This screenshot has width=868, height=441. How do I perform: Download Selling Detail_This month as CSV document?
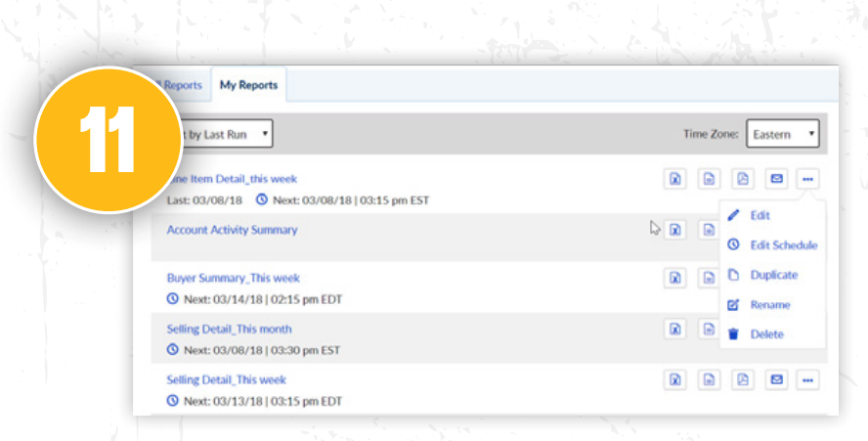click(708, 330)
